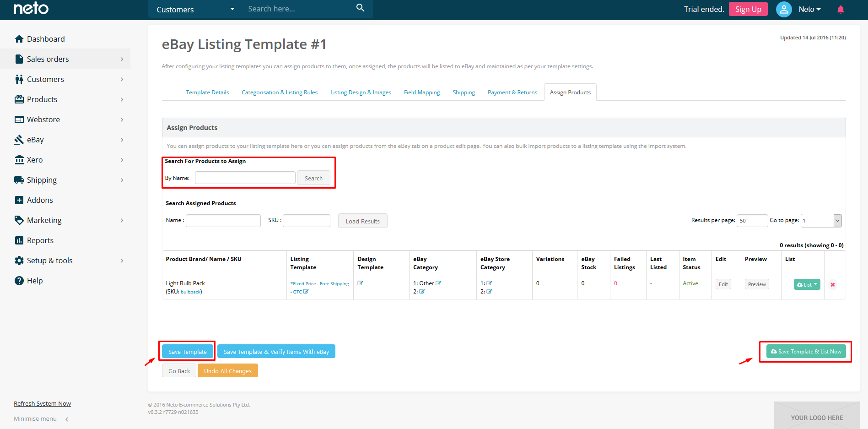Click the Load Results button

click(x=362, y=221)
